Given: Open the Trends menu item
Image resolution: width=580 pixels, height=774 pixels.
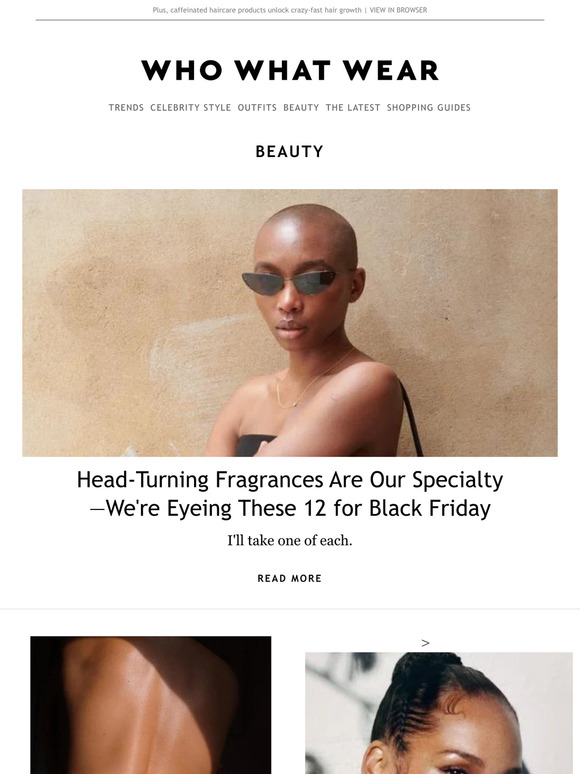Looking at the screenshot, I should [126, 108].
